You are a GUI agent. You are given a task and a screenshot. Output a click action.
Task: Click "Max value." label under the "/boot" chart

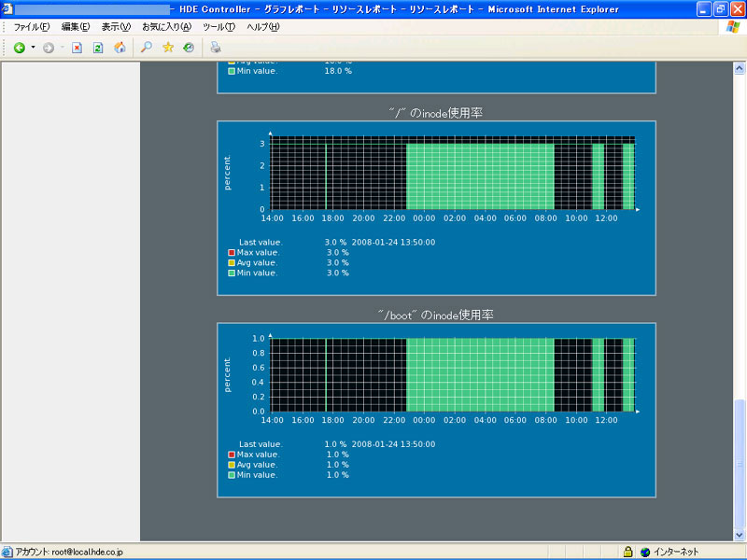click(x=259, y=455)
